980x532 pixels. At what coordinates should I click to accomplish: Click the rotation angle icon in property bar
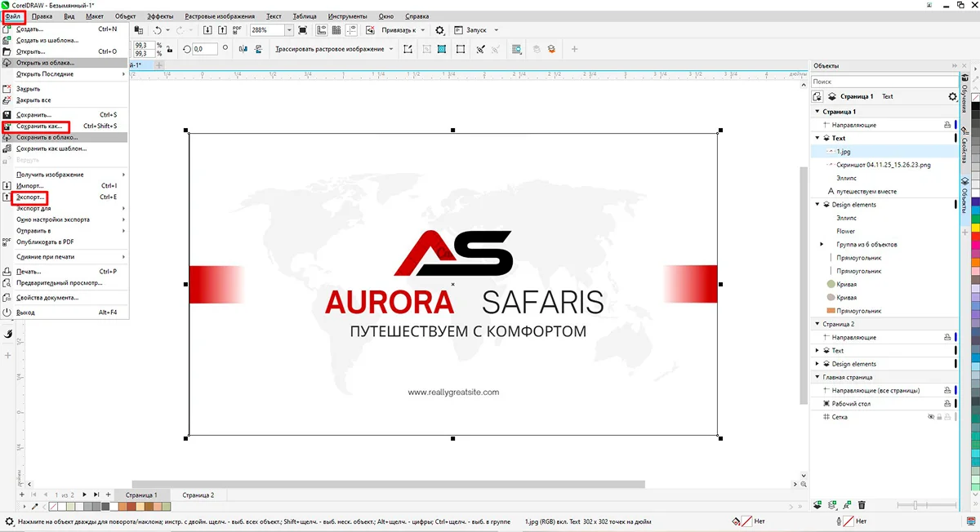[x=187, y=49]
